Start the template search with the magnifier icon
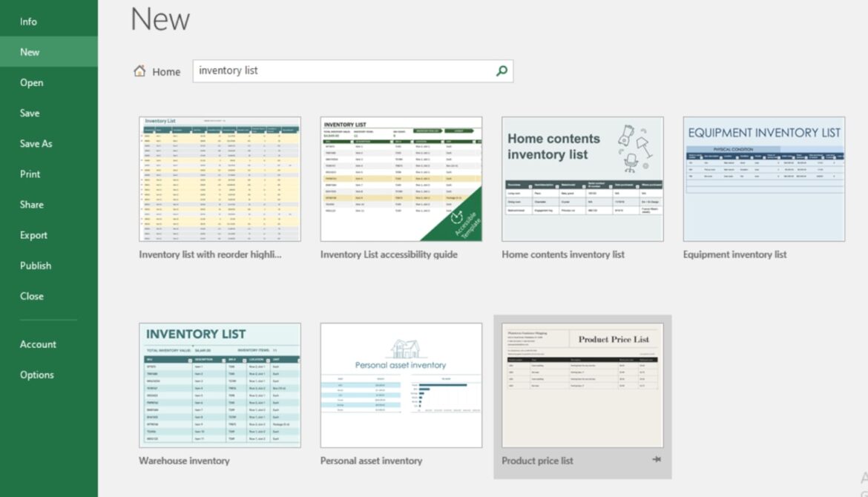The image size is (868, 497). click(502, 70)
